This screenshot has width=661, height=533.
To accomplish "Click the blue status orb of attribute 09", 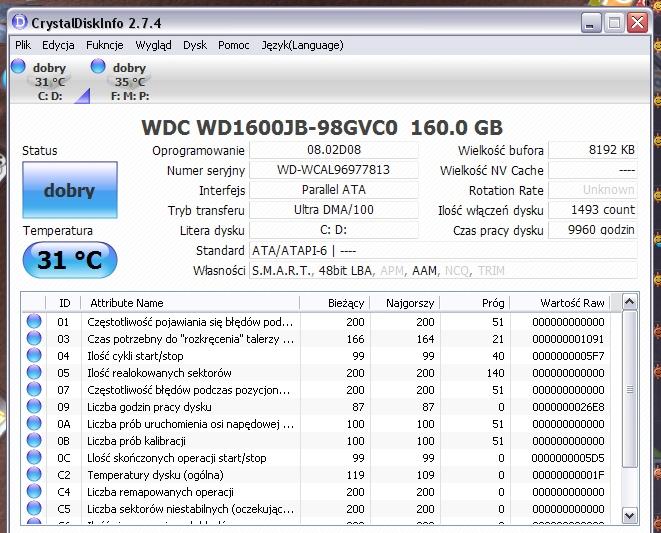I will pos(34,406).
